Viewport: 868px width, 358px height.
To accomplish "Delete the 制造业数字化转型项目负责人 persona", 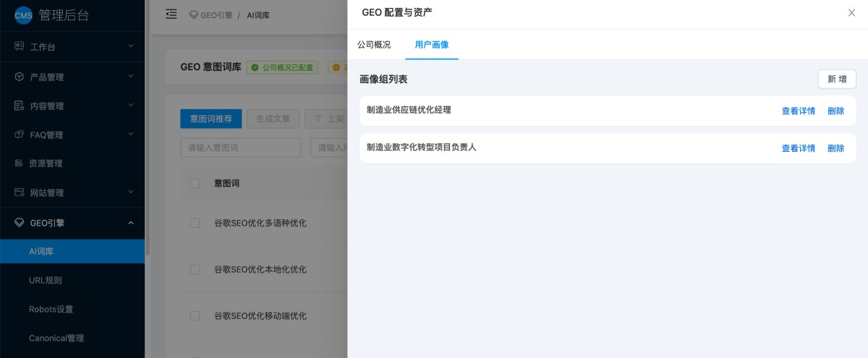I will (835, 148).
